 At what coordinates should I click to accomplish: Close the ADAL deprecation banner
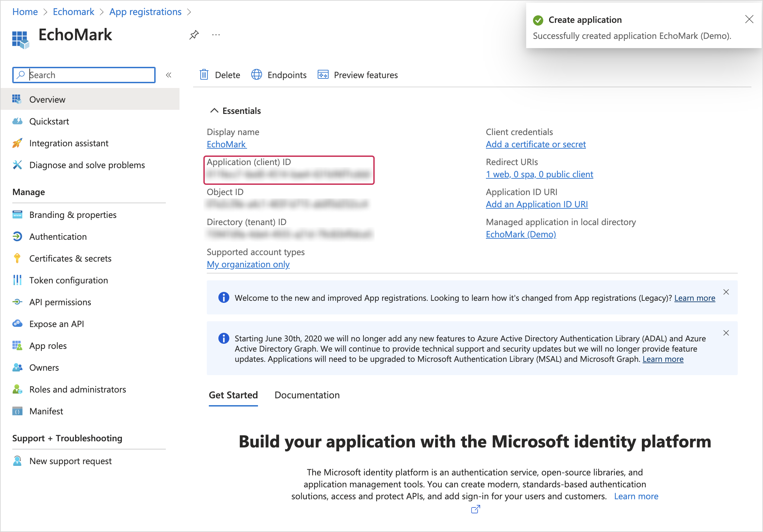[x=726, y=333]
